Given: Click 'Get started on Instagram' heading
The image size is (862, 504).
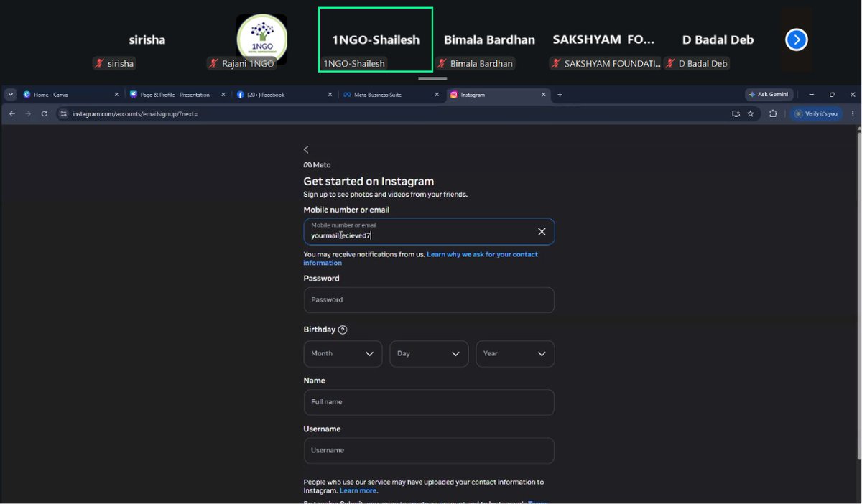Looking at the screenshot, I should point(369,181).
